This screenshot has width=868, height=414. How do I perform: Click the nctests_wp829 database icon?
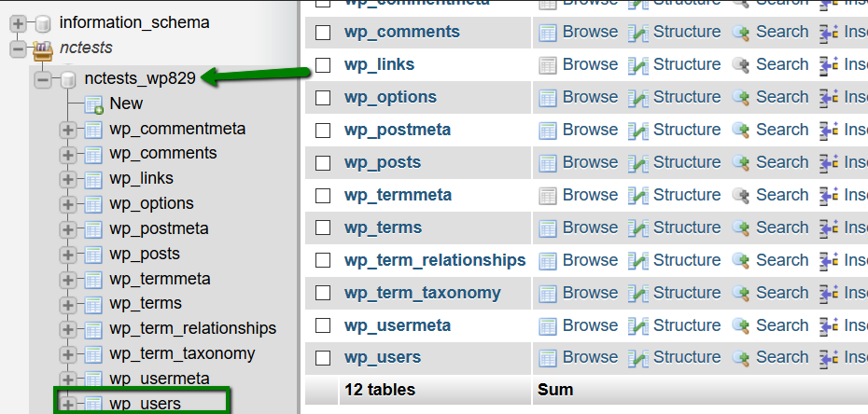pos(68,79)
